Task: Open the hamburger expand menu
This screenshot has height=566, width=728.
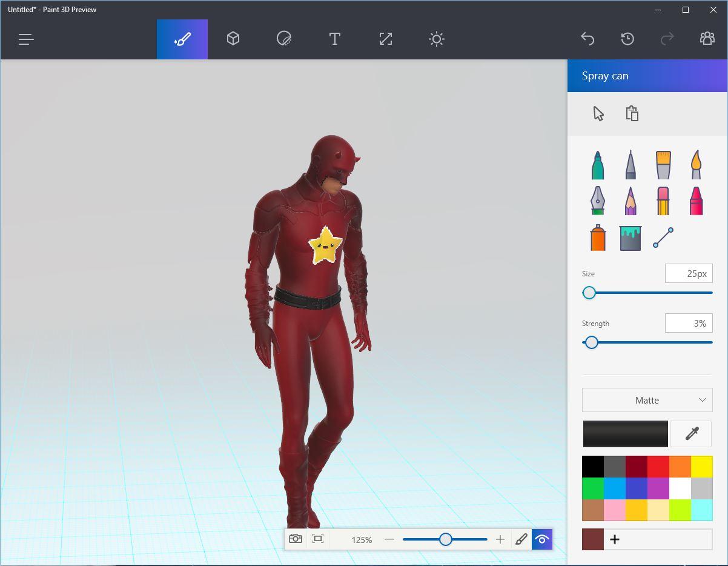Action: point(25,39)
